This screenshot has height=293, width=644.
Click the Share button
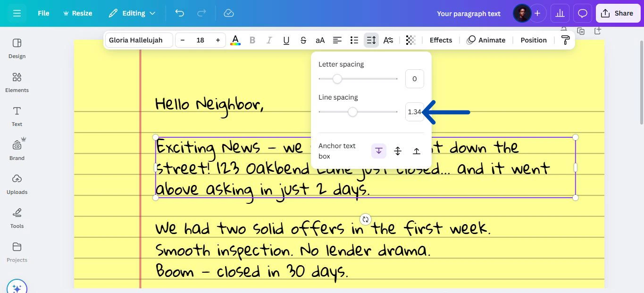pos(618,13)
